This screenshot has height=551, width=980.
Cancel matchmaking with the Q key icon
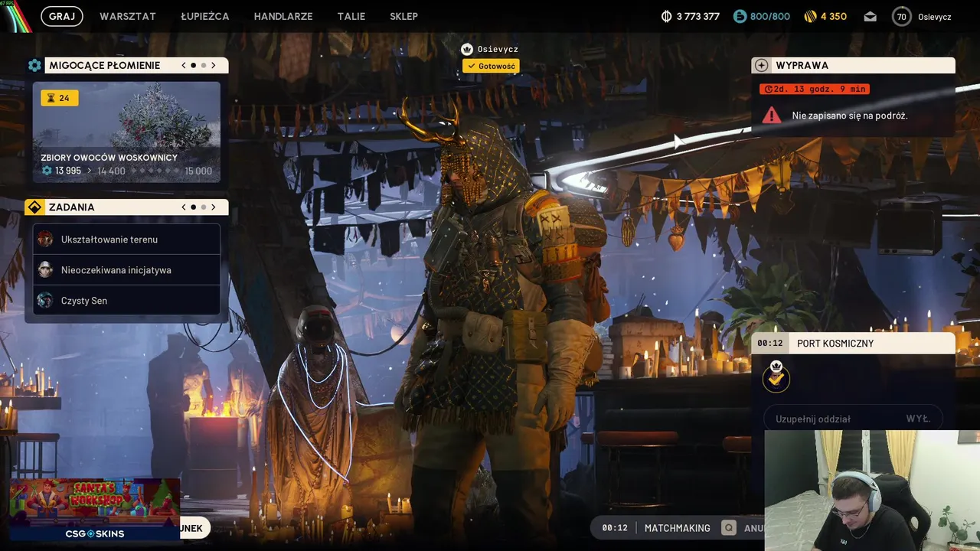click(730, 528)
